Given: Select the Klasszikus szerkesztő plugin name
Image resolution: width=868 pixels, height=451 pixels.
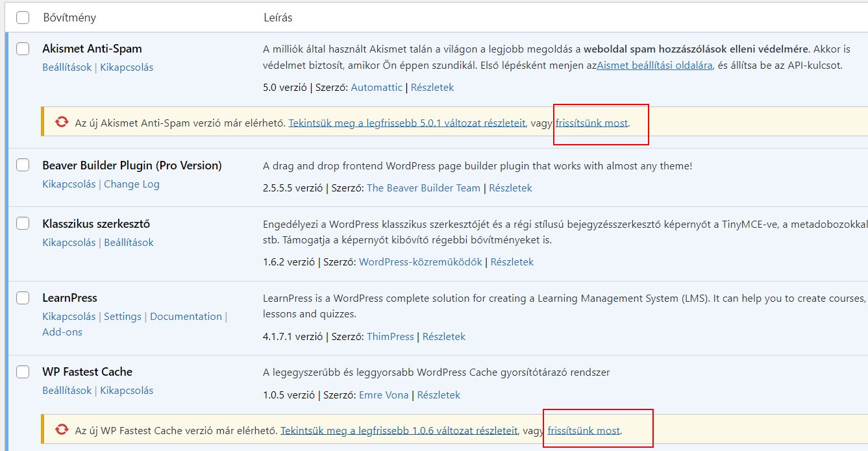Looking at the screenshot, I should (x=96, y=224).
